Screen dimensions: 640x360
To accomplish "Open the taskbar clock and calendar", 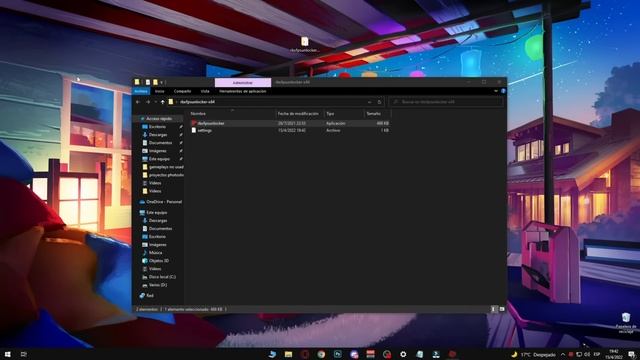I will (613, 354).
